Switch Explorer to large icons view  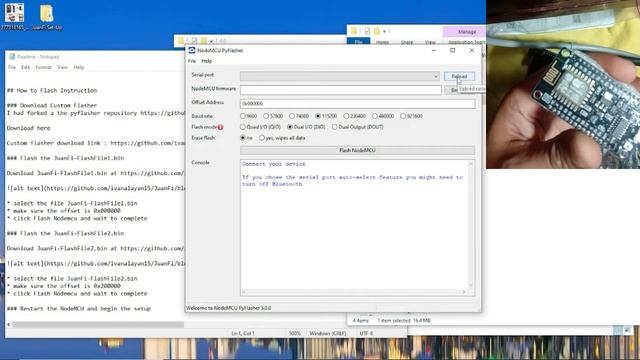point(627,330)
